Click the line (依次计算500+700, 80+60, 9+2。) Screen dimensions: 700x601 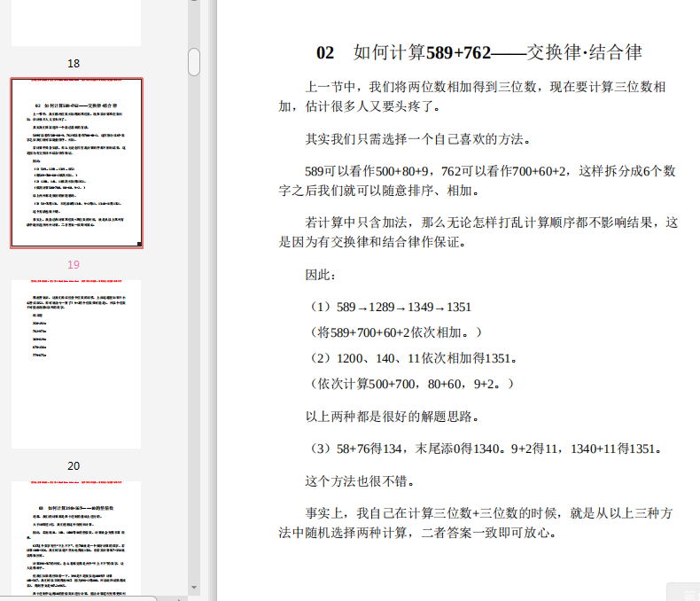410,384
